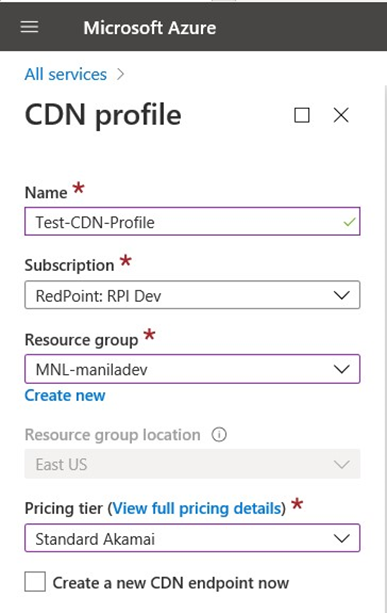Open View full pricing details link
The image size is (387, 613).
pos(197,508)
